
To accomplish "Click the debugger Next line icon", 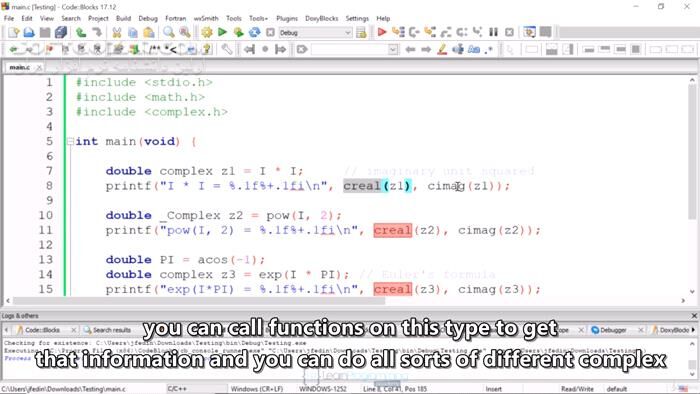I will click(x=414, y=32).
